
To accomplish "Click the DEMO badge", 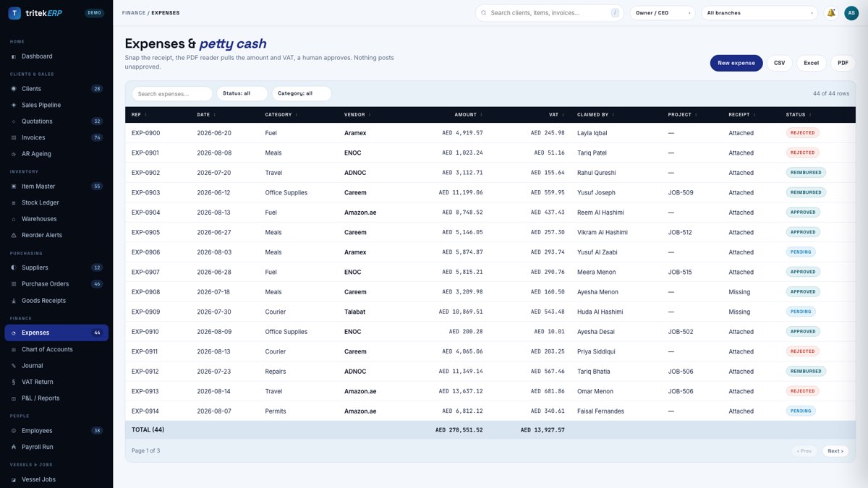I will pyautogui.click(x=94, y=13).
